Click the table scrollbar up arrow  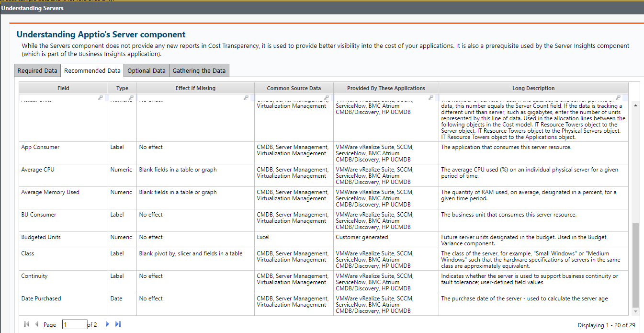pos(636,105)
